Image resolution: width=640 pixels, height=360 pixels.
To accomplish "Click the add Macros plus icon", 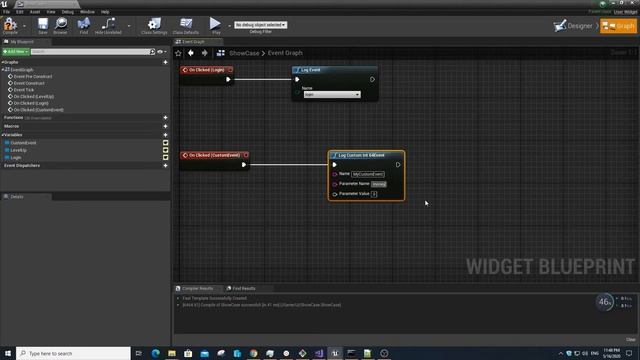I will click(x=165, y=126).
